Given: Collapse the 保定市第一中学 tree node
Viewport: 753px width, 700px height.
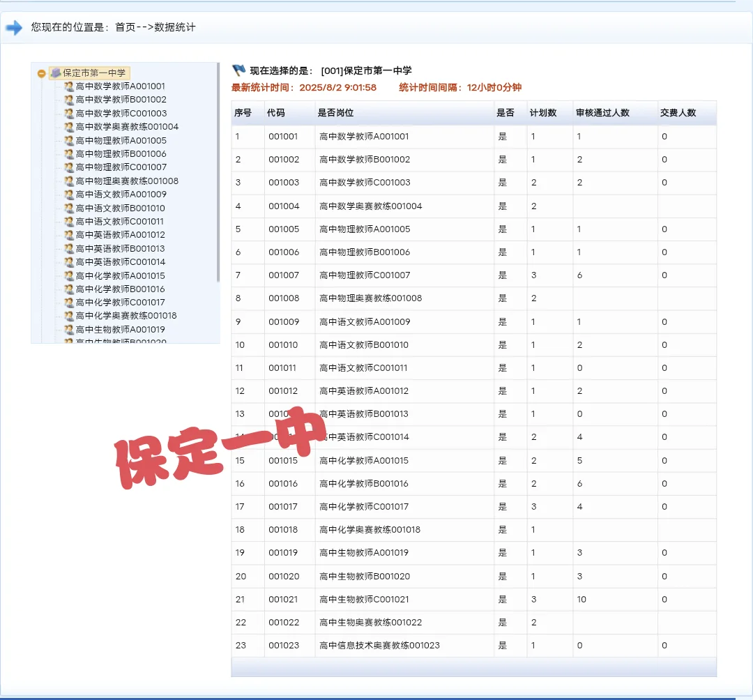Looking at the screenshot, I should click(41, 73).
